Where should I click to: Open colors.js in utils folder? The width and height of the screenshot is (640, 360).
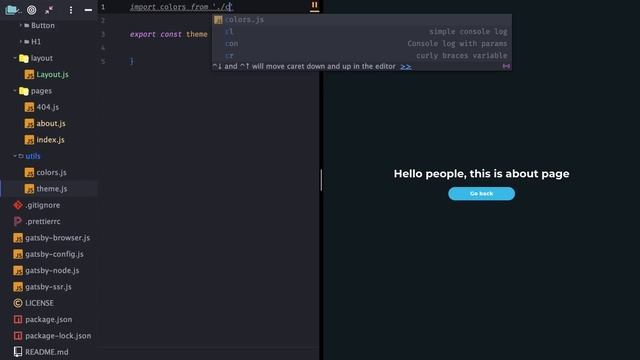[x=51, y=172]
